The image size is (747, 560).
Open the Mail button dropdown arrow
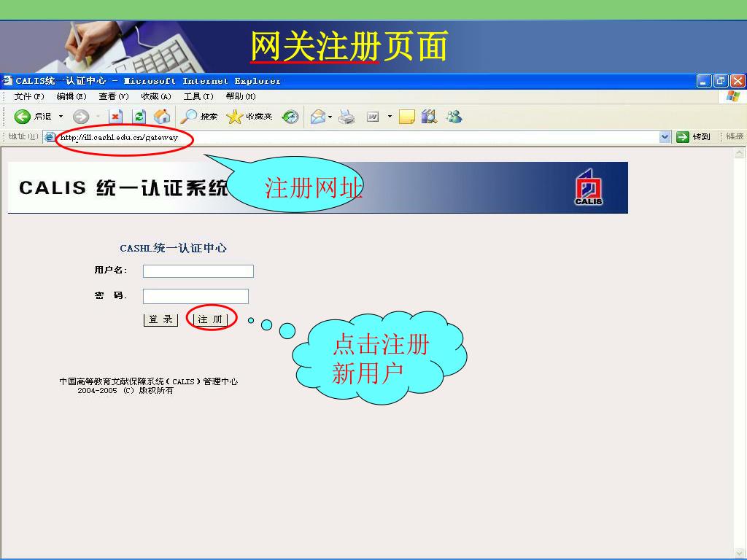[x=330, y=116]
